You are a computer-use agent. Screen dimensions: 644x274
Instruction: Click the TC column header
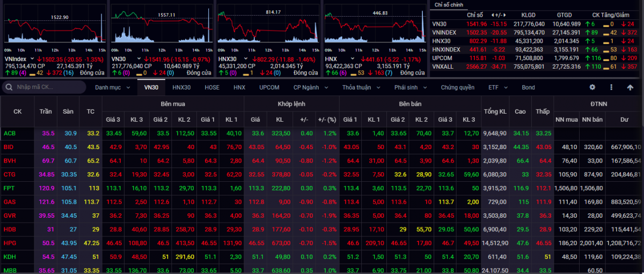pyautogui.click(x=91, y=112)
